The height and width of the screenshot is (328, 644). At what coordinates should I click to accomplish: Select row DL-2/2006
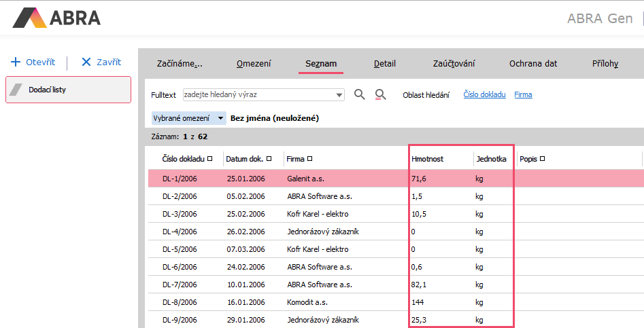(396, 196)
